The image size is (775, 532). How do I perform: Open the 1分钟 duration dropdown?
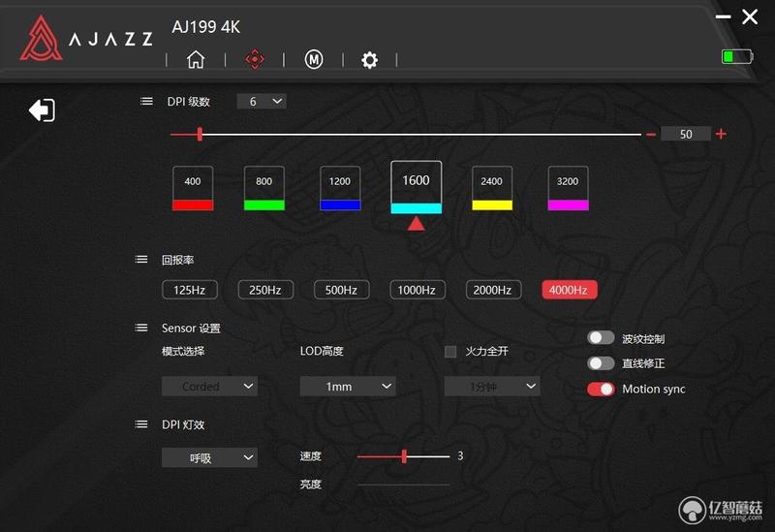(x=492, y=386)
